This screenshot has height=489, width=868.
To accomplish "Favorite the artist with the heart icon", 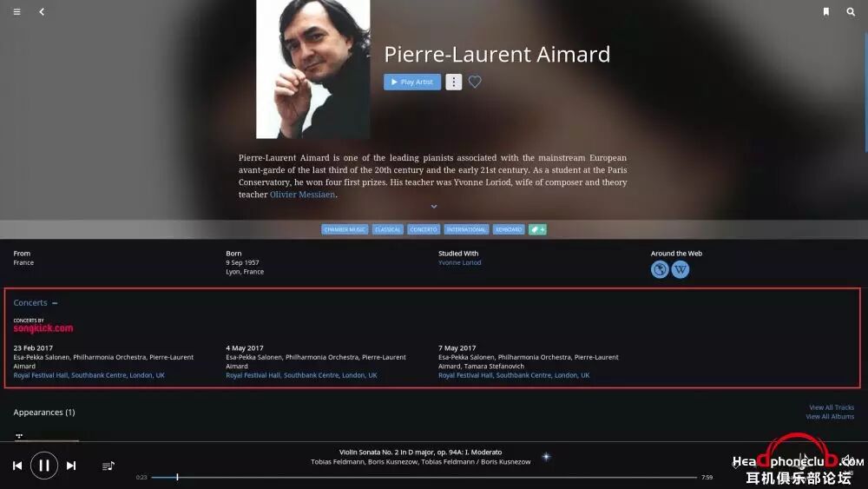I will point(475,82).
